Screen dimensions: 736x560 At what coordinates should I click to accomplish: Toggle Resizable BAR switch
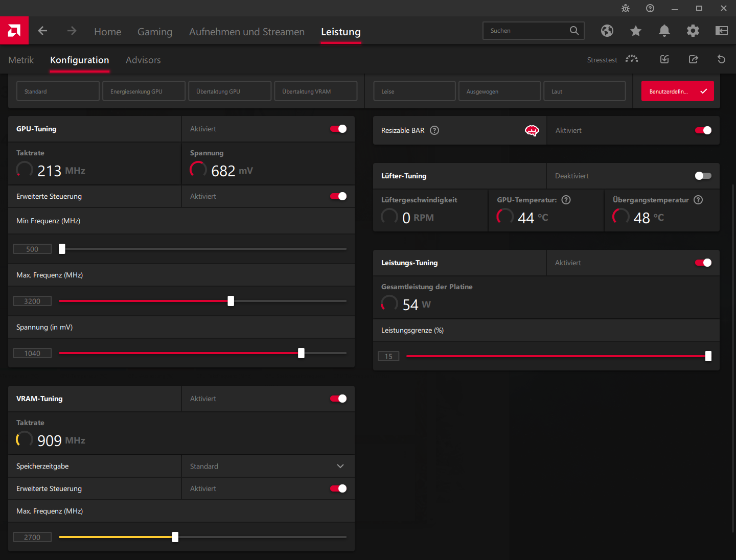(x=703, y=130)
